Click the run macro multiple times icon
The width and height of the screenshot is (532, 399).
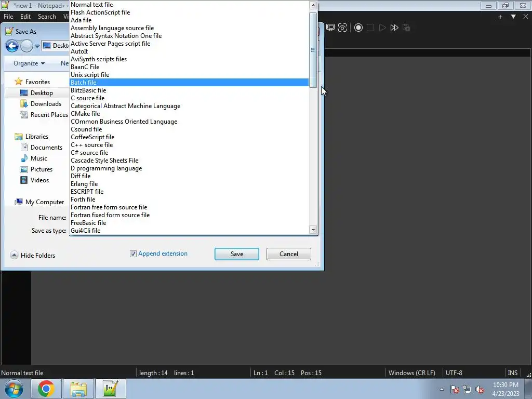(394, 28)
